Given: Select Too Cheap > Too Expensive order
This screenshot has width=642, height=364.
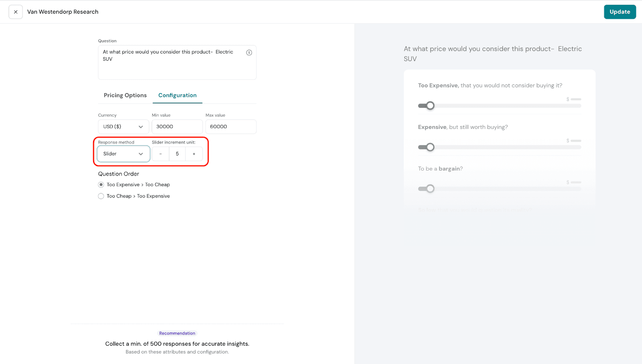Looking at the screenshot, I should [101, 196].
